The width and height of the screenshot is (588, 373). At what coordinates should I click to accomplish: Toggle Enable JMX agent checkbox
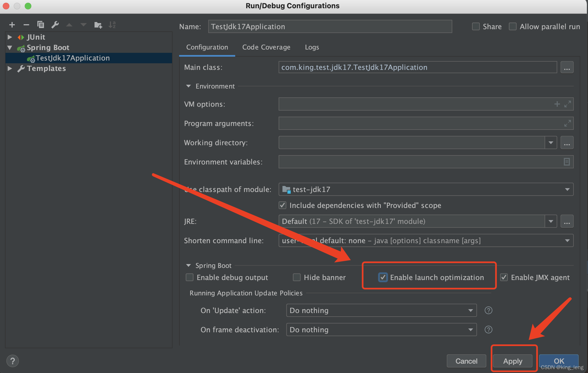coord(504,277)
